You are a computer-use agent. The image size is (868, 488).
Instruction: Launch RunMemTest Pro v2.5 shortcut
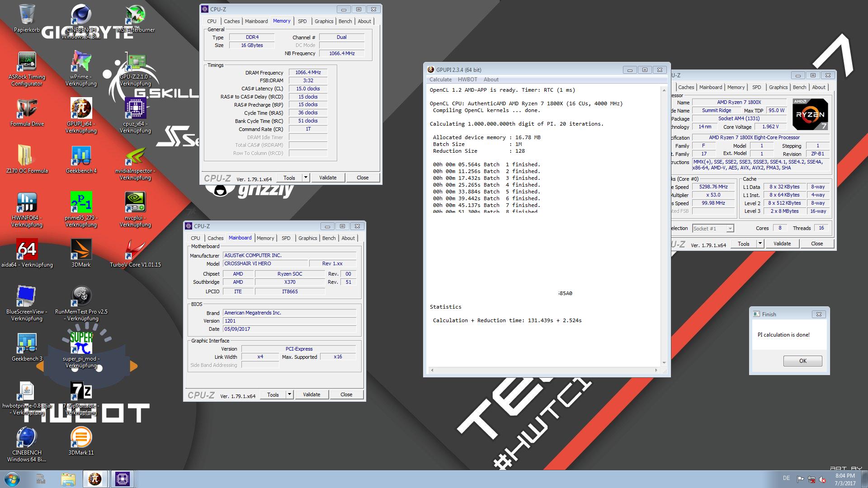coord(81,304)
